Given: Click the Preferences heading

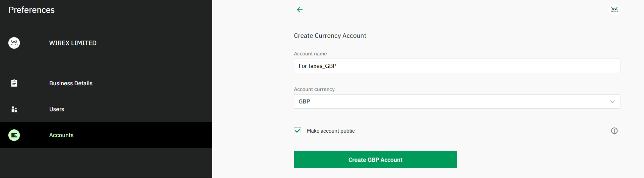Looking at the screenshot, I should pos(32,10).
